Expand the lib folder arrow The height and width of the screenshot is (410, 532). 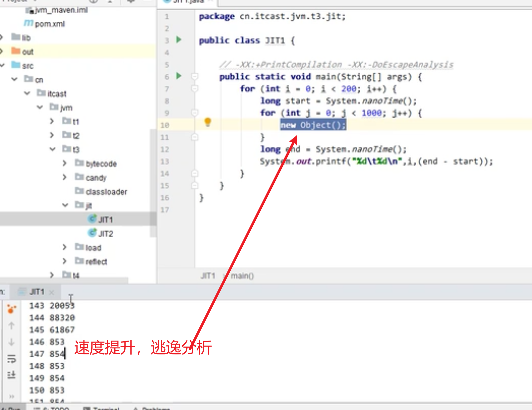(x=2, y=37)
